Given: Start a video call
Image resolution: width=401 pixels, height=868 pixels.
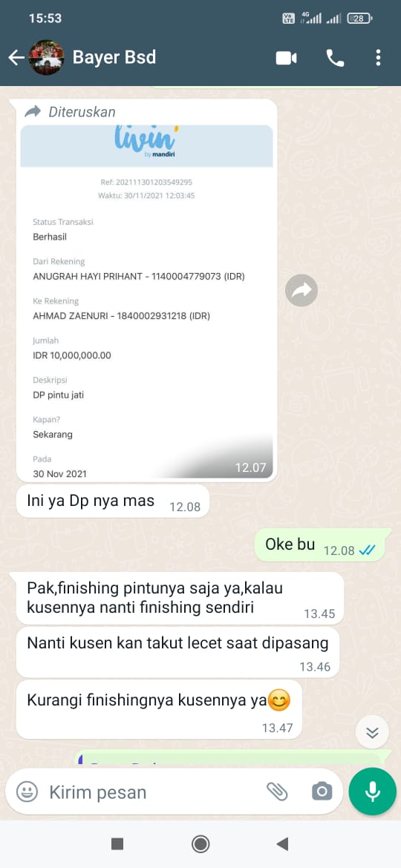Looking at the screenshot, I should click(x=287, y=58).
